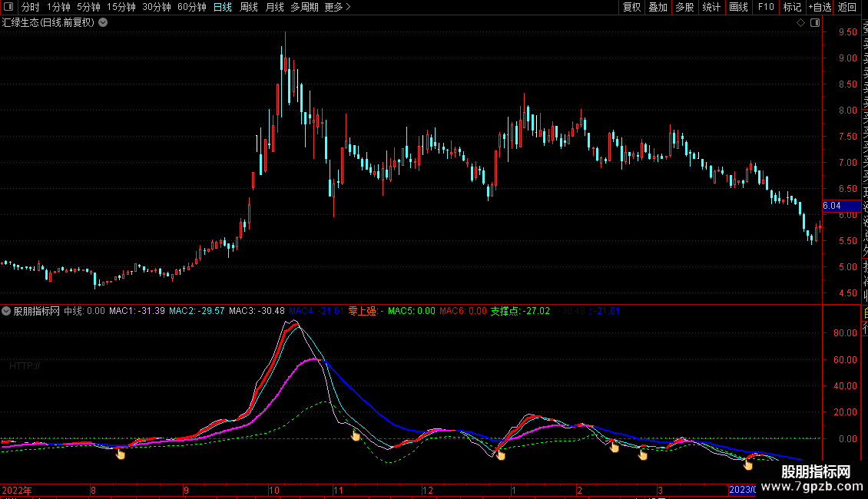Click month 12 on date axis
The width and height of the screenshot is (868, 499).
[x=427, y=490]
